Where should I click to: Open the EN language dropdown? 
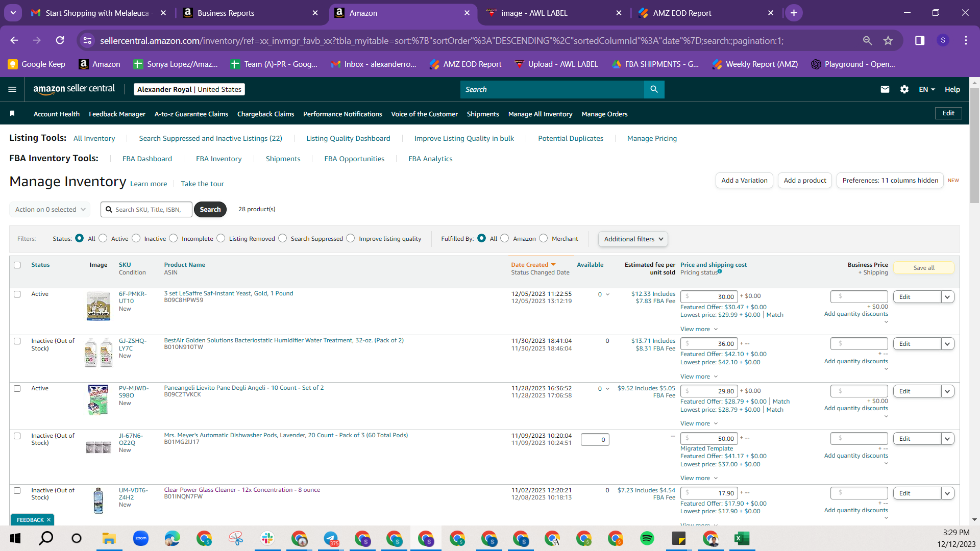click(927, 89)
